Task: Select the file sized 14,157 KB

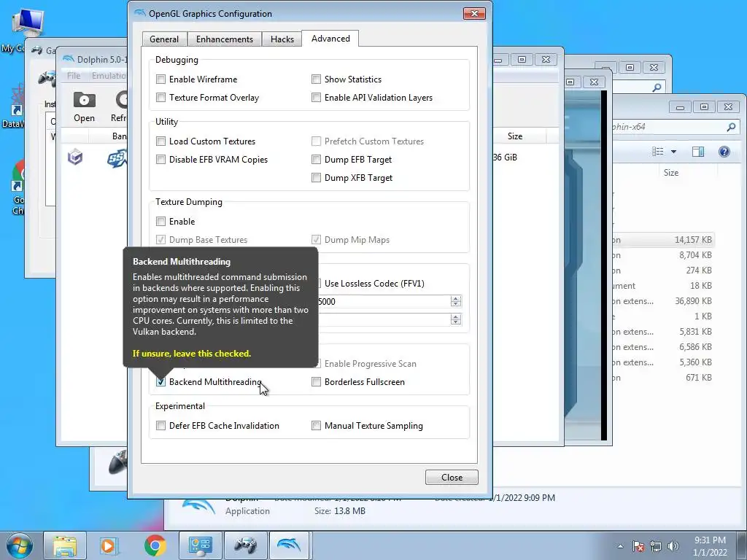Action: (x=663, y=240)
